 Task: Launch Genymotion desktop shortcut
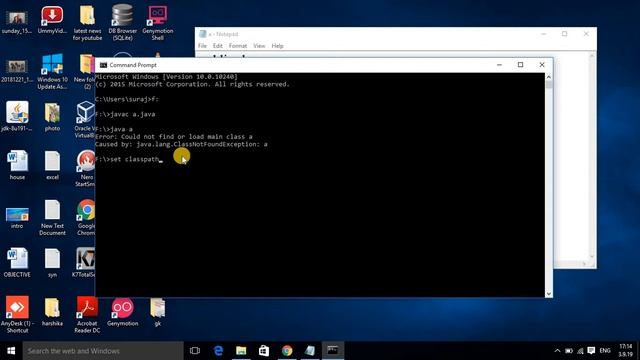[122, 312]
